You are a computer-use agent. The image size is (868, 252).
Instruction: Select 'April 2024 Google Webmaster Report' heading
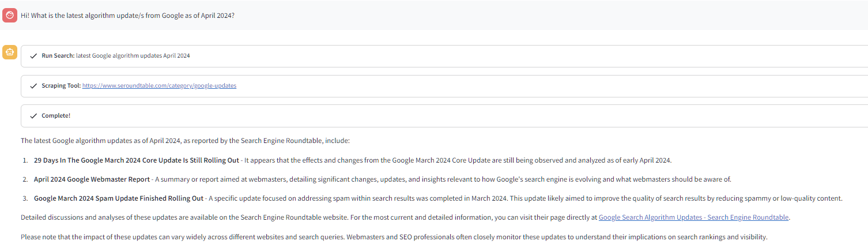92,179
